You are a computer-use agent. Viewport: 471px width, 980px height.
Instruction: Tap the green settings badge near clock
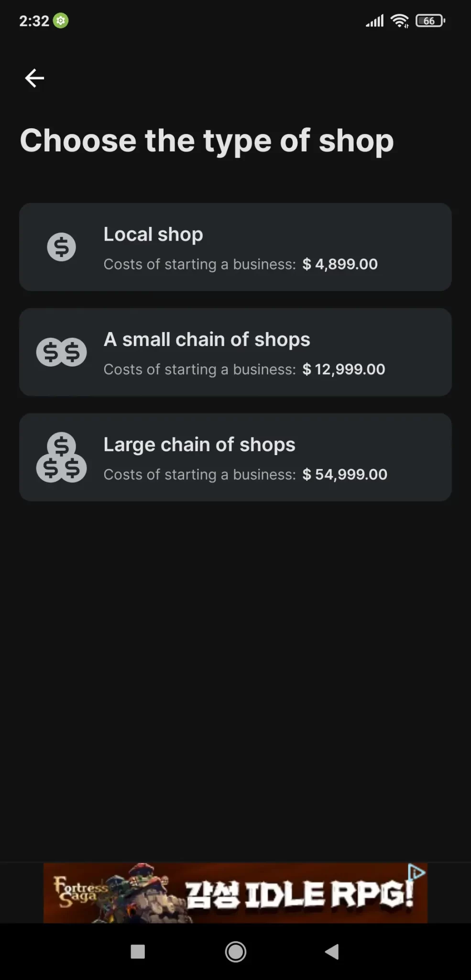[61, 21]
